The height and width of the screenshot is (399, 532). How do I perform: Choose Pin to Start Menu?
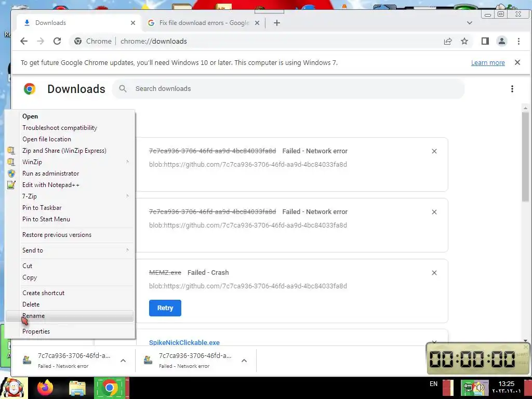pyautogui.click(x=70, y=219)
